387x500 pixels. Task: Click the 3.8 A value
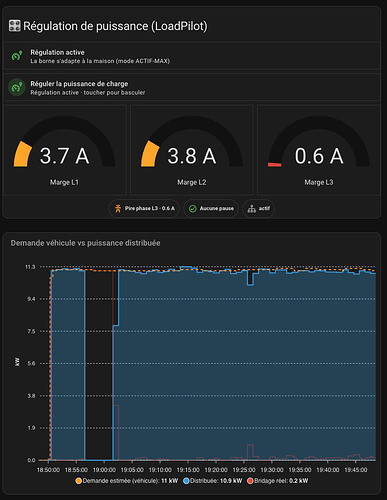coord(192,156)
